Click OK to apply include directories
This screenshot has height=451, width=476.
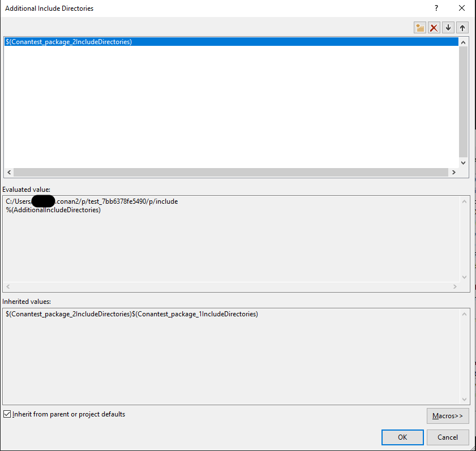(x=402, y=437)
